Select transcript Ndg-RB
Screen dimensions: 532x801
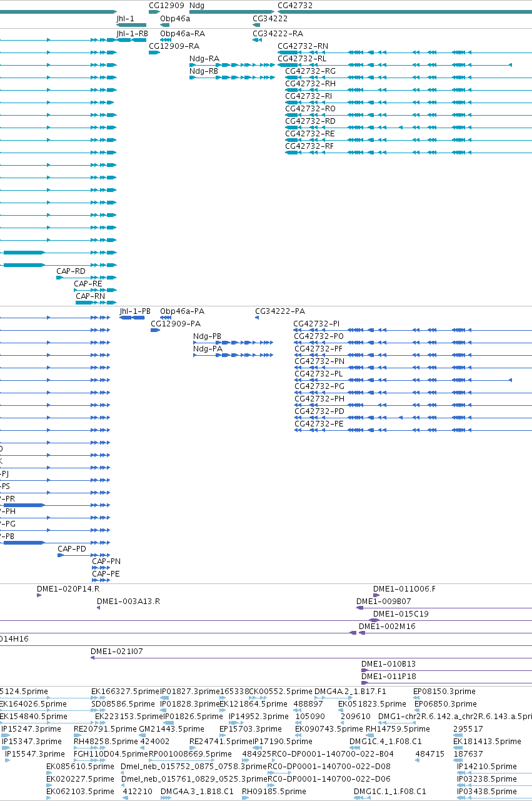(204, 71)
